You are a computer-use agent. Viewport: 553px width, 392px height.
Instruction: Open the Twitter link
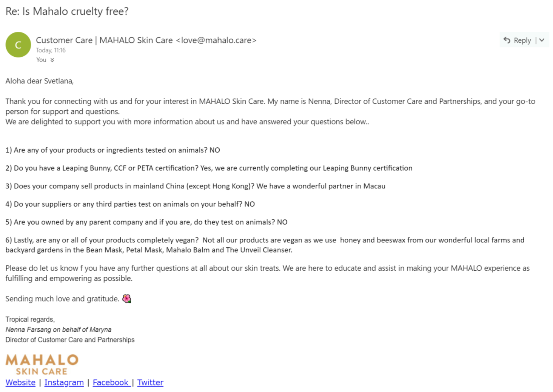[150, 382]
